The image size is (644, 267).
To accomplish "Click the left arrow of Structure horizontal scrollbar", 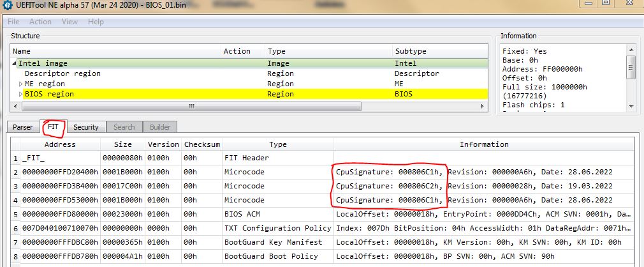I will pyautogui.click(x=16, y=106).
